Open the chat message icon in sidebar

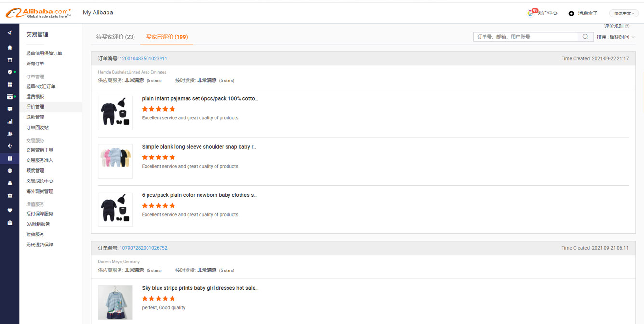[x=10, y=109]
